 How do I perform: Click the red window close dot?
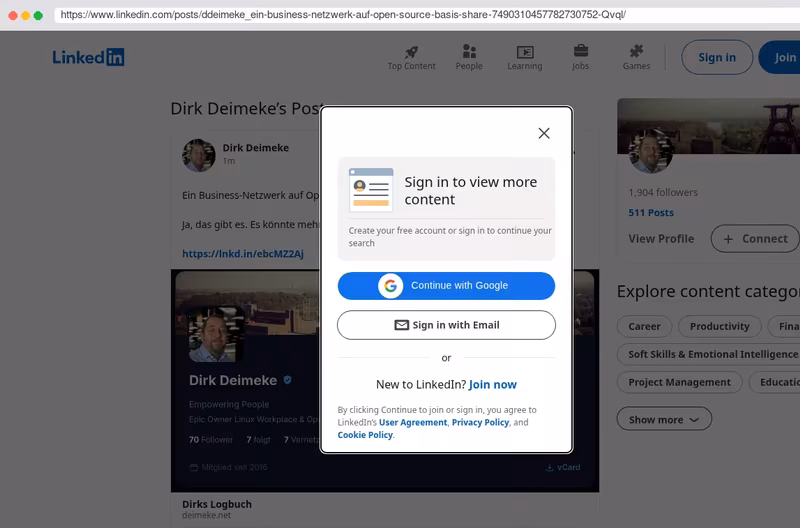(x=13, y=15)
